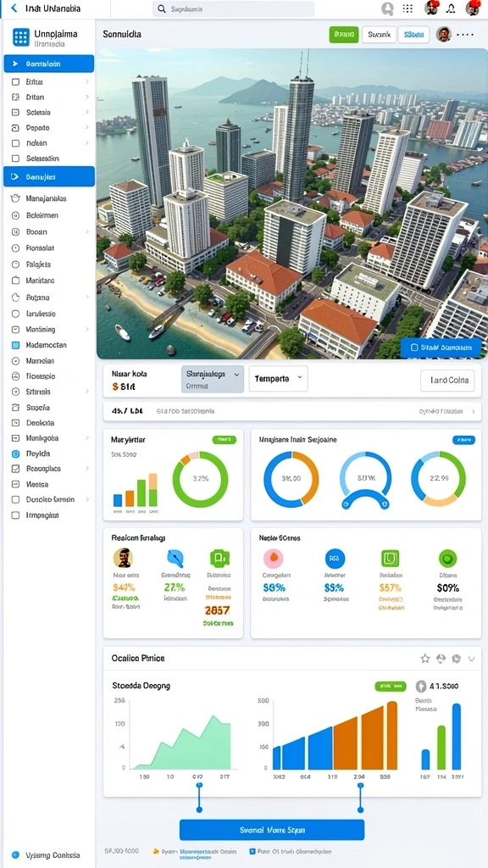
Task: Toggle the ndean checkbox in sidebar
Action: click(x=15, y=142)
